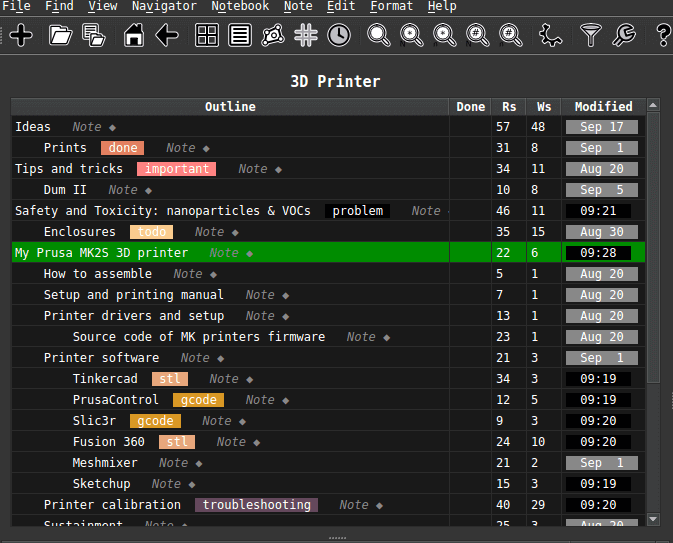Open the Format menu

click(x=391, y=6)
